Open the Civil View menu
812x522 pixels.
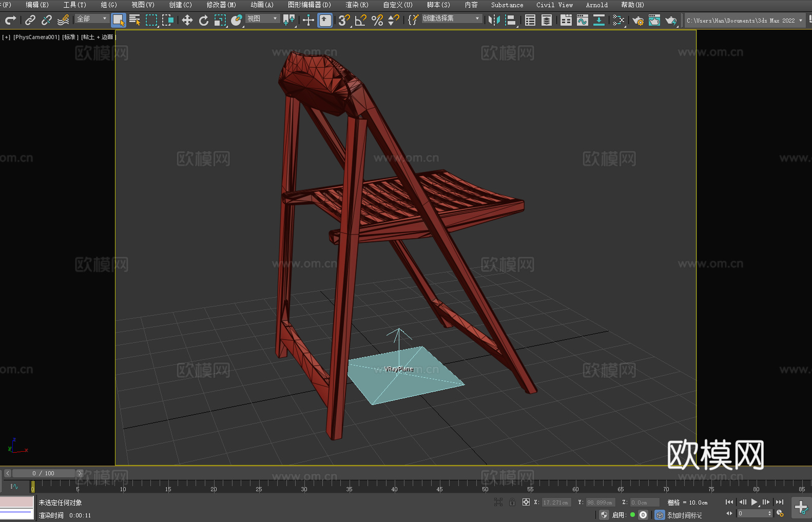click(x=554, y=5)
